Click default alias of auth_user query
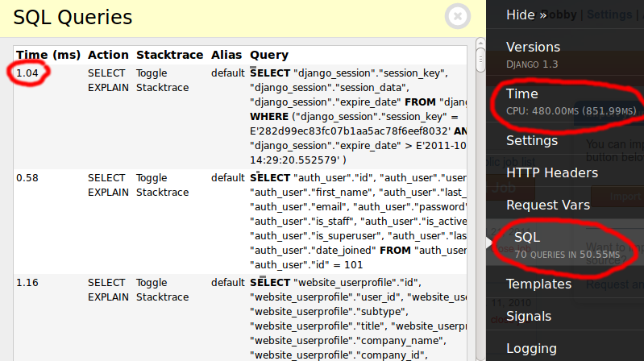644x361 pixels. click(x=228, y=178)
